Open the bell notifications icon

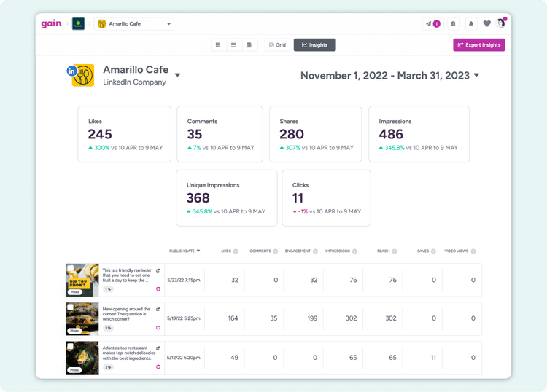(x=471, y=24)
